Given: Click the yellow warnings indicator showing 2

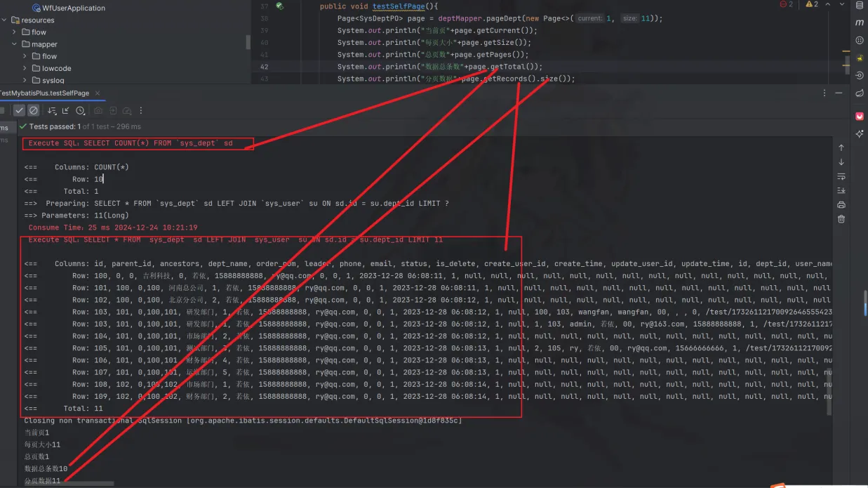Looking at the screenshot, I should click(812, 4).
